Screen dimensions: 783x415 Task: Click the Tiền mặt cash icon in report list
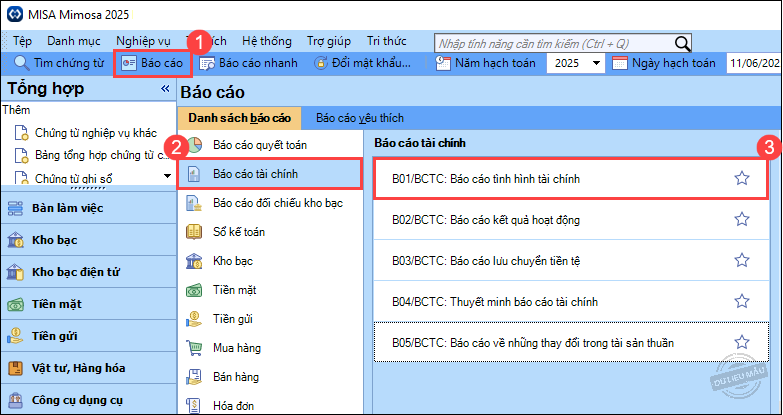pos(194,290)
